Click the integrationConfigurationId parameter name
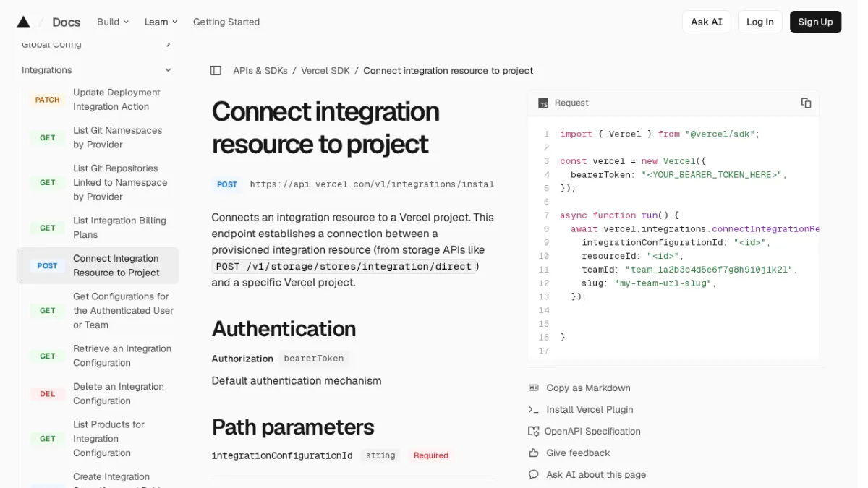 (x=282, y=456)
